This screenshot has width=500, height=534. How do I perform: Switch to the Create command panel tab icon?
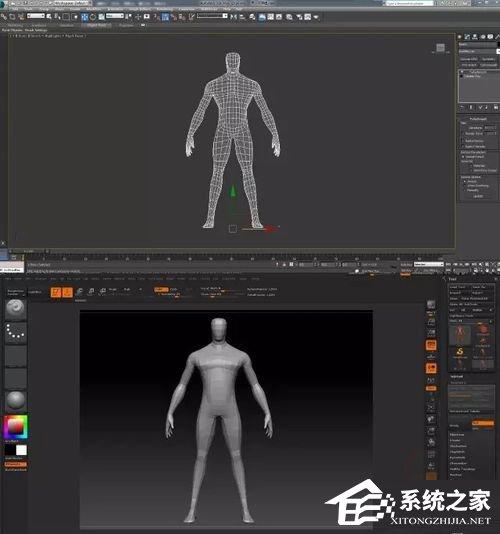460,36
